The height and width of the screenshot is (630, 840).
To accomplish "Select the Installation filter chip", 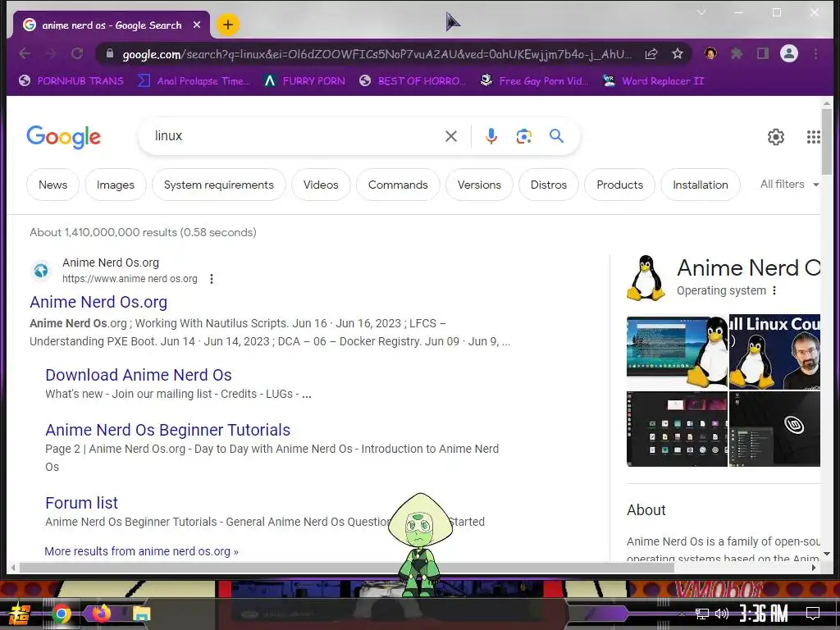I will [x=701, y=185].
